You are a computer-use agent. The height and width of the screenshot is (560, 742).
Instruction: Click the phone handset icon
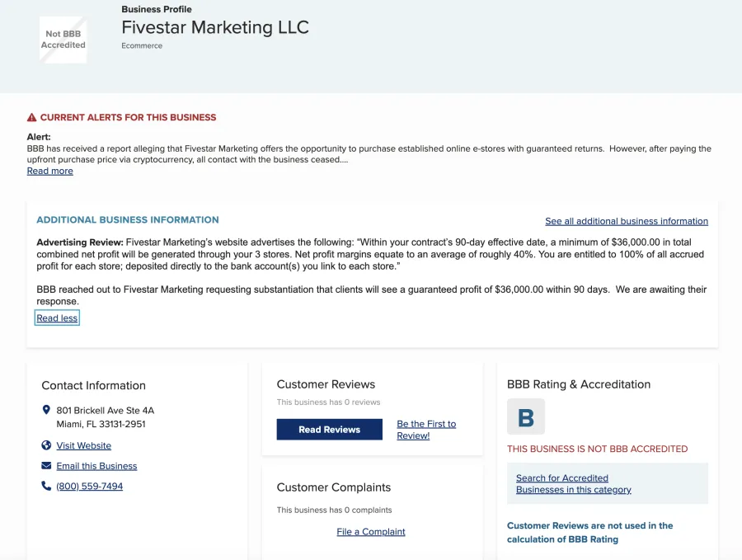coord(46,486)
